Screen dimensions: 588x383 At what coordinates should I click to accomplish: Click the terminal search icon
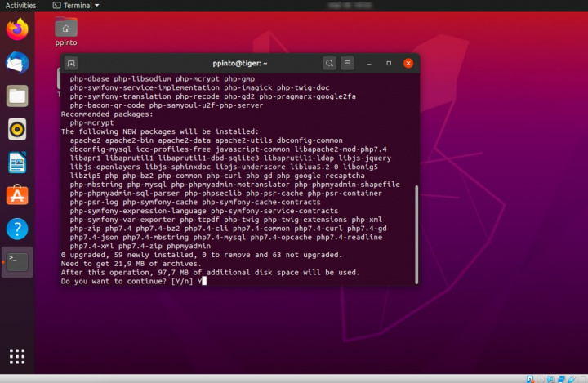click(329, 63)
